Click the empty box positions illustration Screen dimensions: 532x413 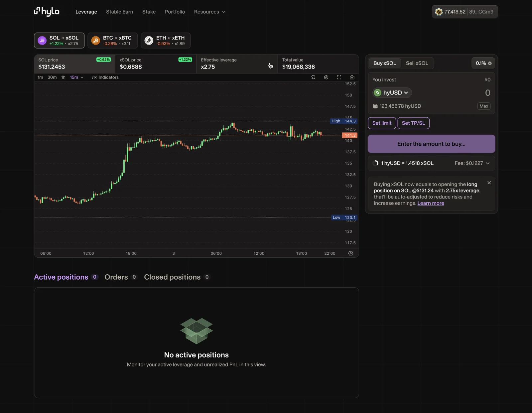pyautogui.click(x=197, y=331)
